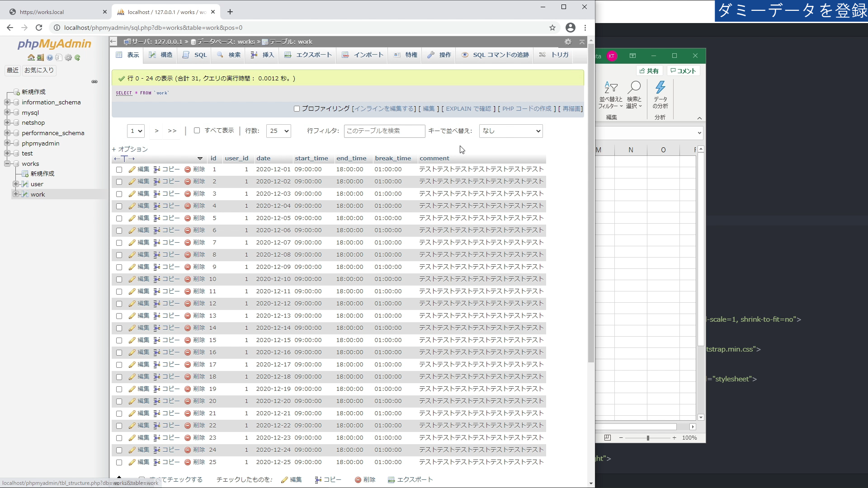Collapse the top menu using the up chevron icon
The height and width of the screenshot is (488, 868).
click(x=582, y=42)
